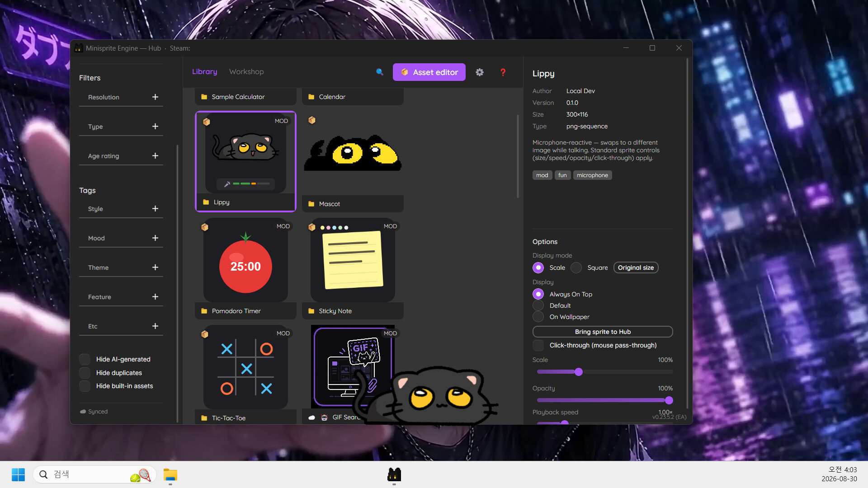
Task: Click the 'microphone' tag chip
Action: click(x=592, y=175)
